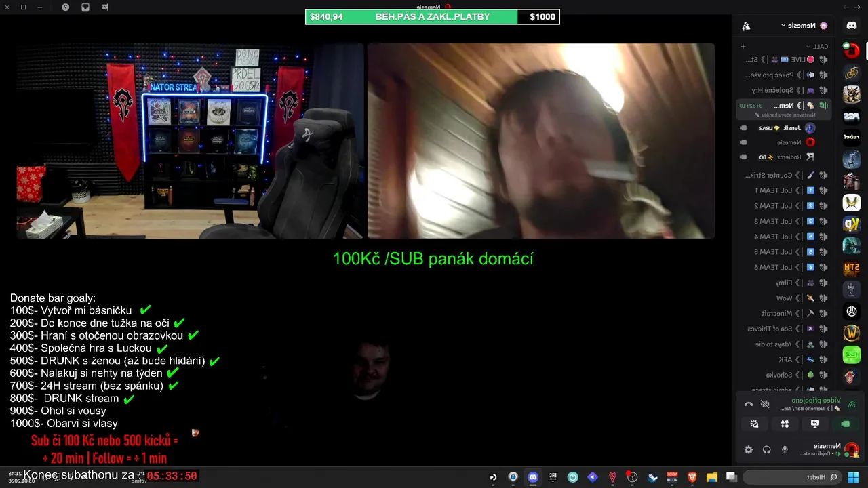Join the LoL TEAM 6 voice channel
The width and height of the screenshot is (868, 488).
(785, 267)
